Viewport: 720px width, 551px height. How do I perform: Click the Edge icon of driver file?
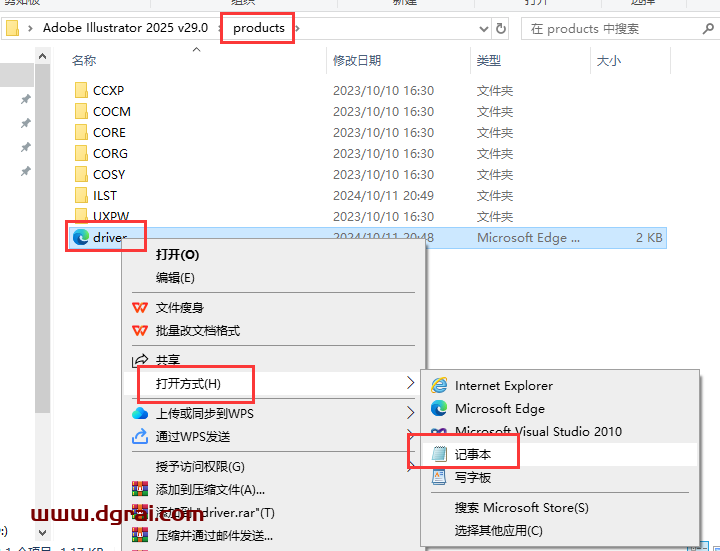[x=81, y=237]
